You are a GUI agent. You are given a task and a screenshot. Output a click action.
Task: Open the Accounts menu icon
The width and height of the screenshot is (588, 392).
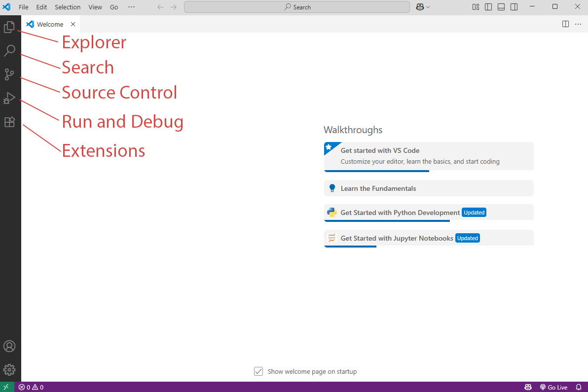9,346
